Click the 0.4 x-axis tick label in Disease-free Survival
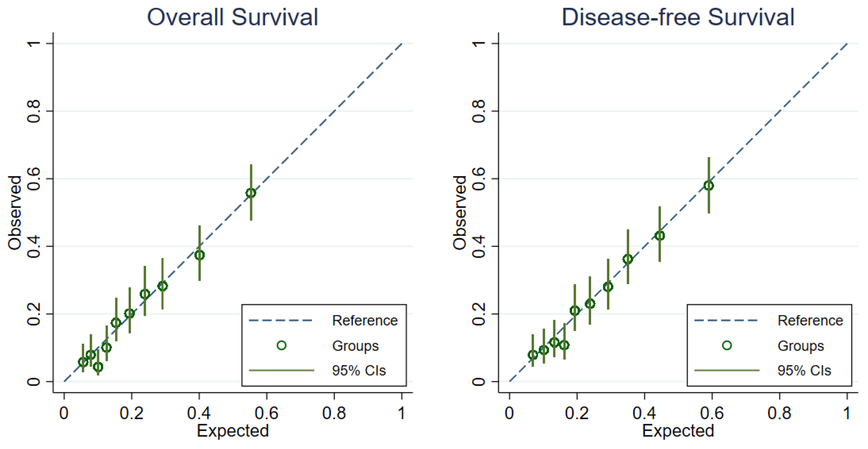 644,413
